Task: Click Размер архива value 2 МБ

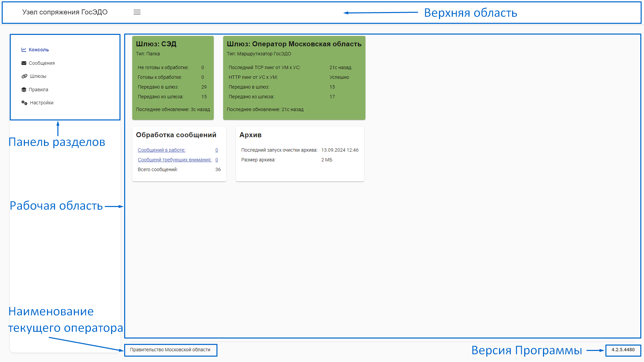Action: (327, 160)
